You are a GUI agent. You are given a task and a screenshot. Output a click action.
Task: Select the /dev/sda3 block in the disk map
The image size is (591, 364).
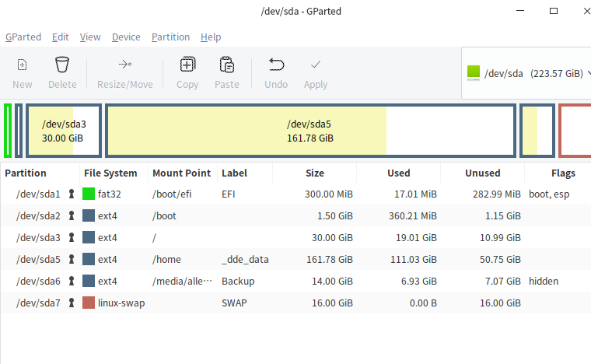pos(64,131)
